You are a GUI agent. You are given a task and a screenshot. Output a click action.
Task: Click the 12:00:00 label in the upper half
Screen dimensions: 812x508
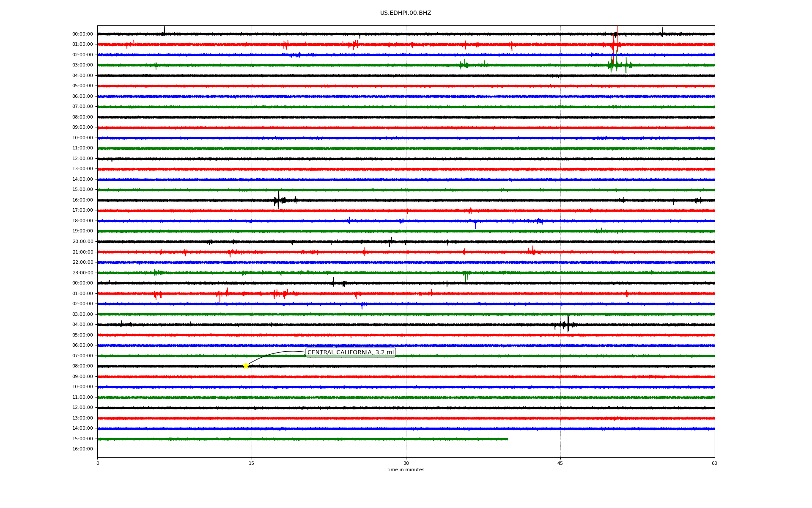point(82,158)
